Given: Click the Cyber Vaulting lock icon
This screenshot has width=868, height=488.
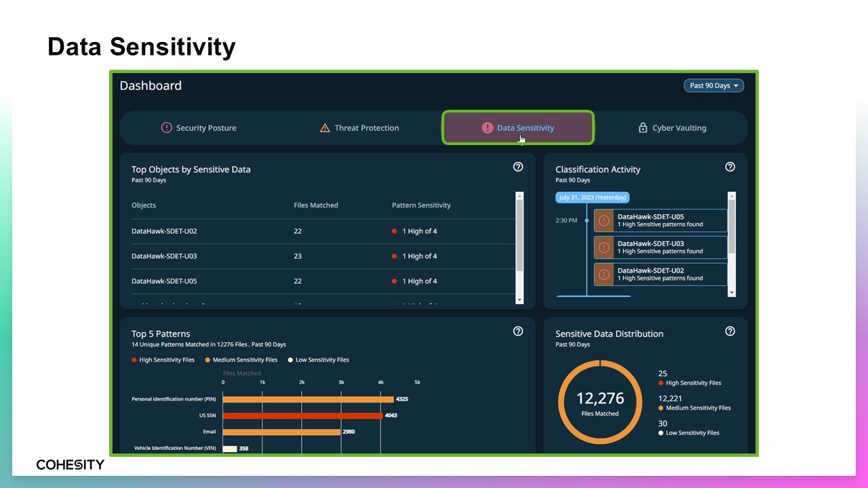Looking at the screenshot, I should 643,127.
